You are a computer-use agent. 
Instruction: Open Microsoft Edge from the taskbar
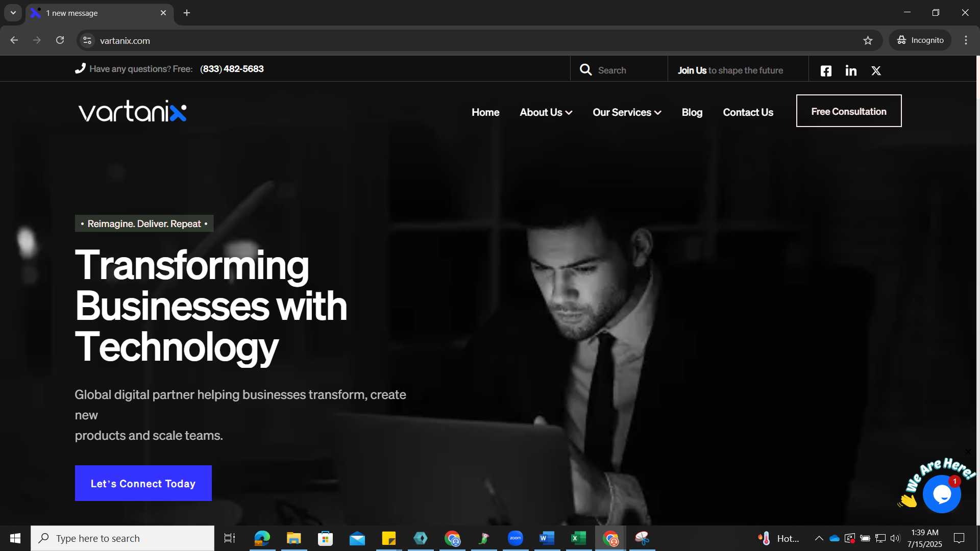pyautogui.click(x=262, y=538)
